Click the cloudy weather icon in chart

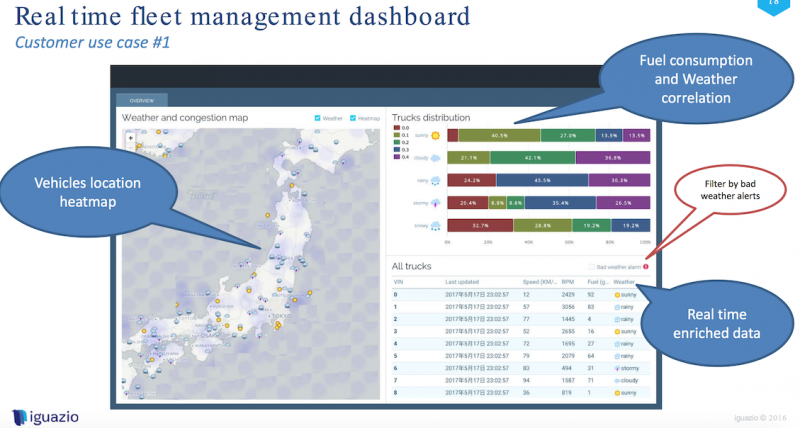point(437,157)
